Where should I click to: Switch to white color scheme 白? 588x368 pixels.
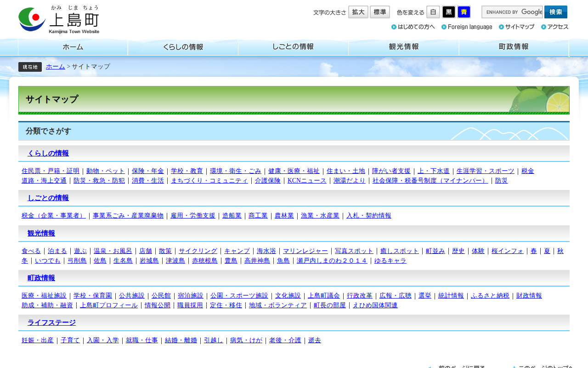tap(433, 12)
